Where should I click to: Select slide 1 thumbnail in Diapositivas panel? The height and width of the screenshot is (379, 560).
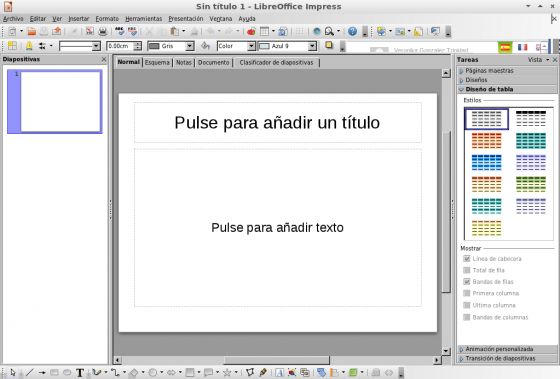pyautogui.click(x=55, y=102)
